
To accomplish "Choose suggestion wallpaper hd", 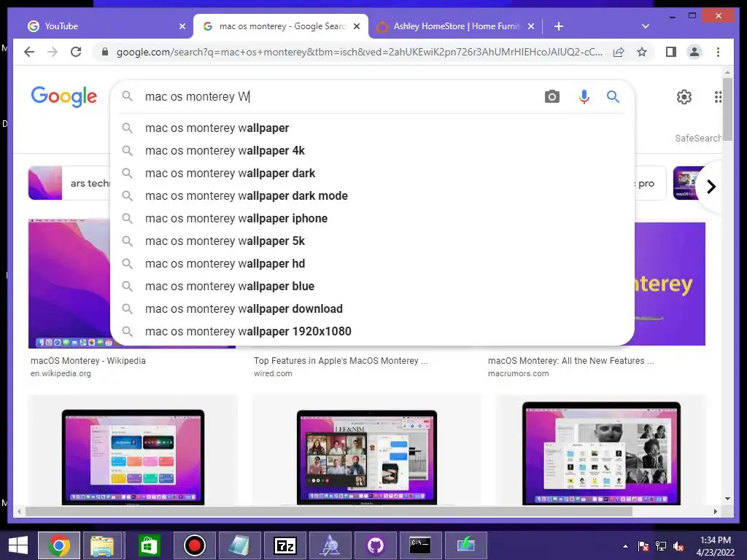I will (372, 264).
